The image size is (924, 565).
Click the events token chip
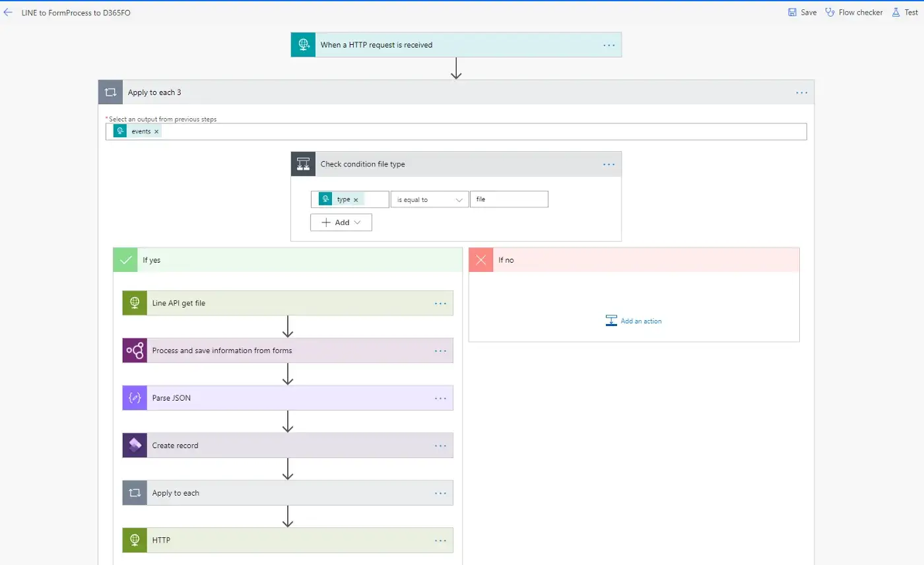coord(137,131)
